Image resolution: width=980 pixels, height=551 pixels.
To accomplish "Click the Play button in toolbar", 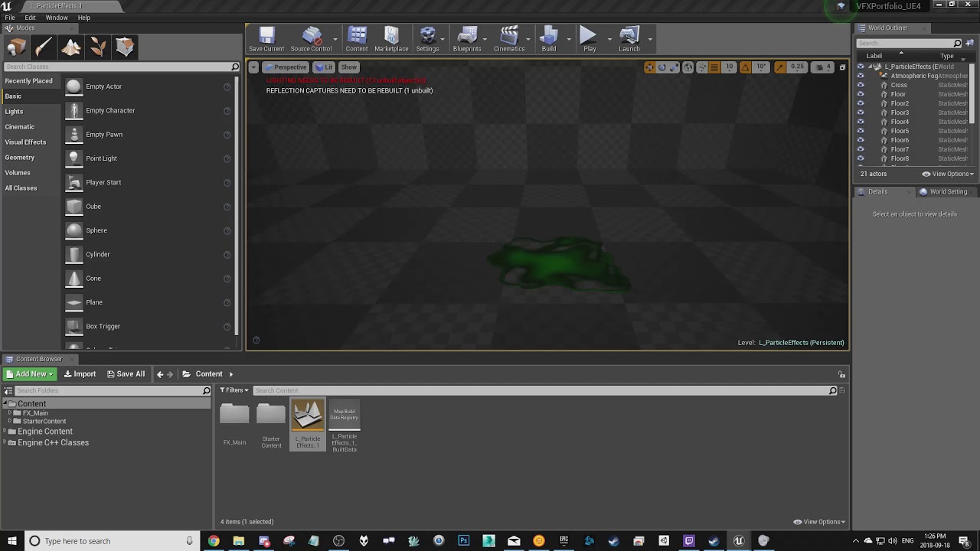I will (x=590, y=39).
